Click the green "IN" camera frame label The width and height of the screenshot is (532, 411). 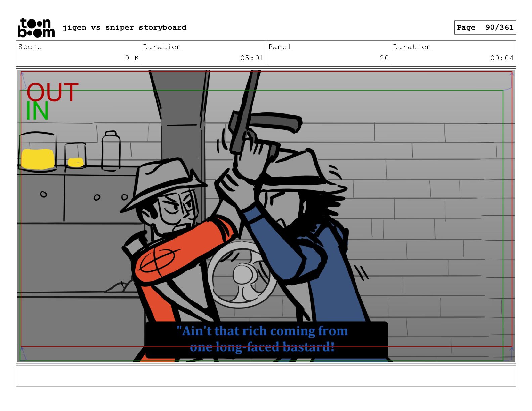pyautogui.click(x=37, y=111)
